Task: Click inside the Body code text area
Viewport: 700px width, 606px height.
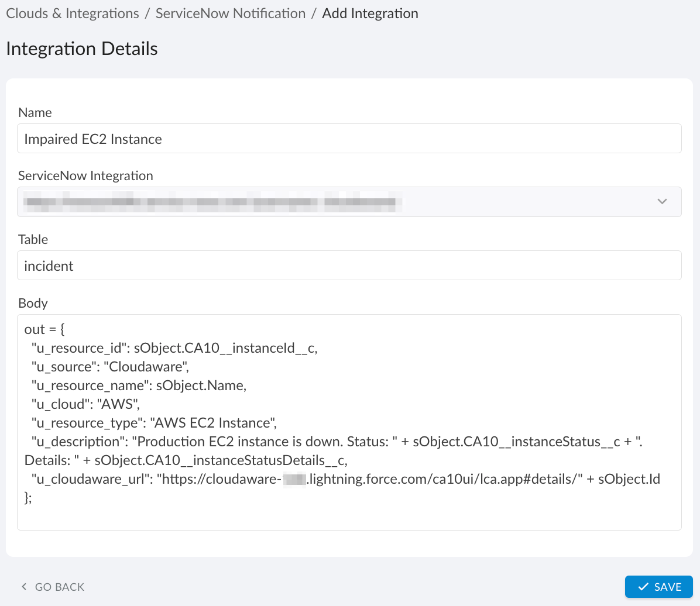Action: 349,422
